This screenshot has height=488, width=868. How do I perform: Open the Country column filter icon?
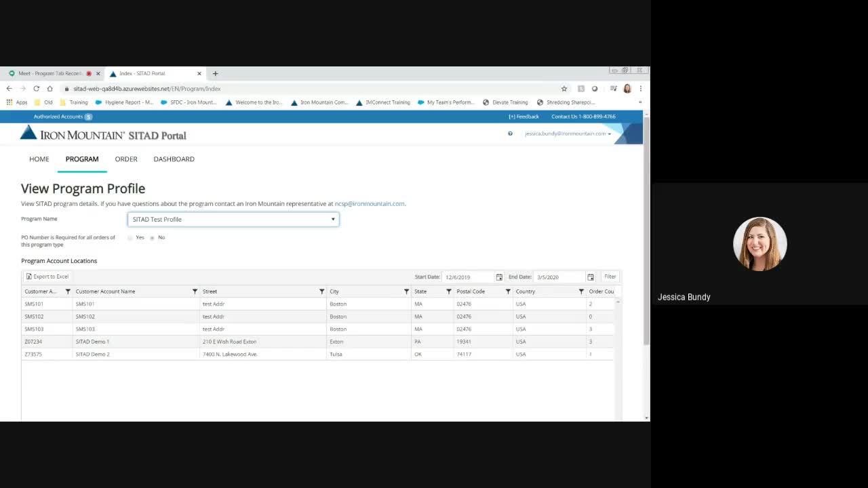point(581,291)
